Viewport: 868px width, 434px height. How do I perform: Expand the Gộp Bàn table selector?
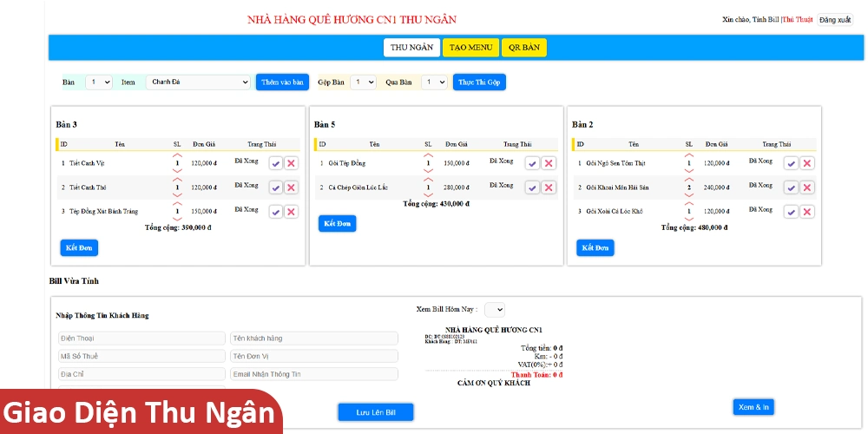click(363, 82)
